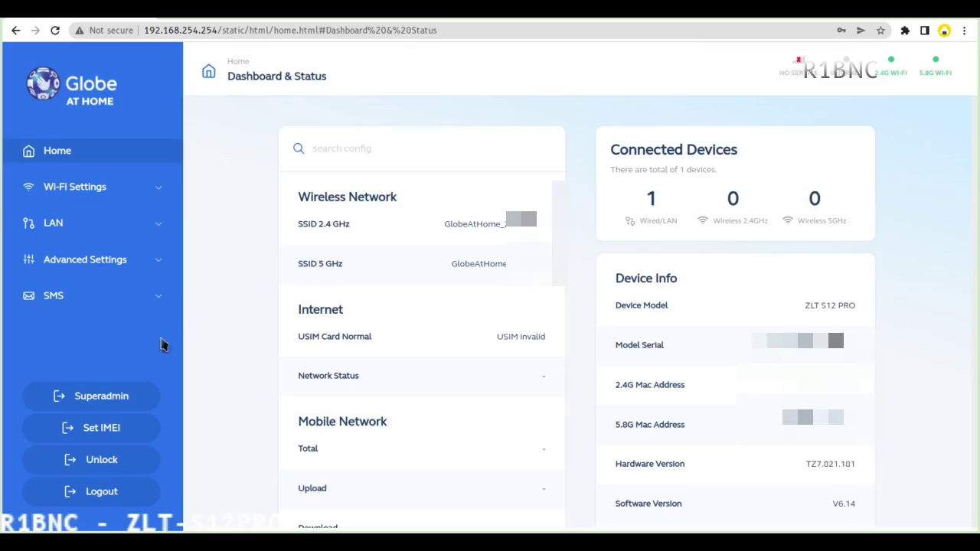980x551 pixels.
Task: Open the Home menu item
Action: coord(92,151)
